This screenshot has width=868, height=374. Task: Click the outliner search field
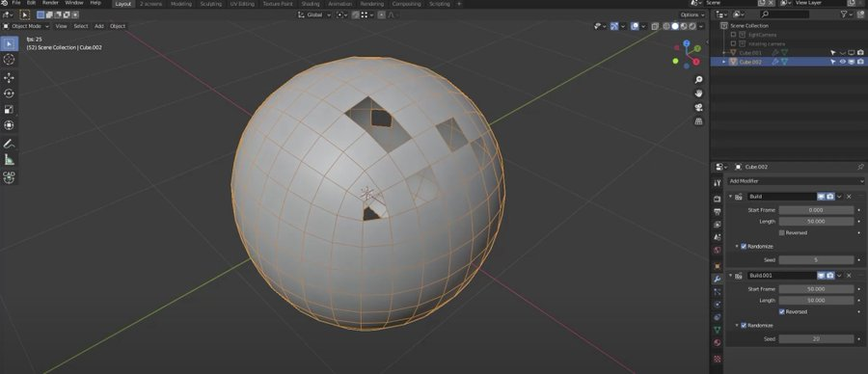click(x=784, y=14)
